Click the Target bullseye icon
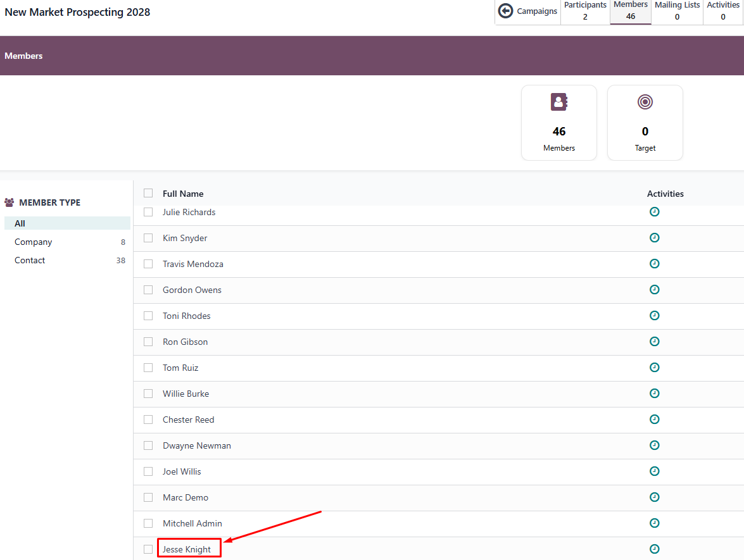744x560 pixels. tap(645, 102)
